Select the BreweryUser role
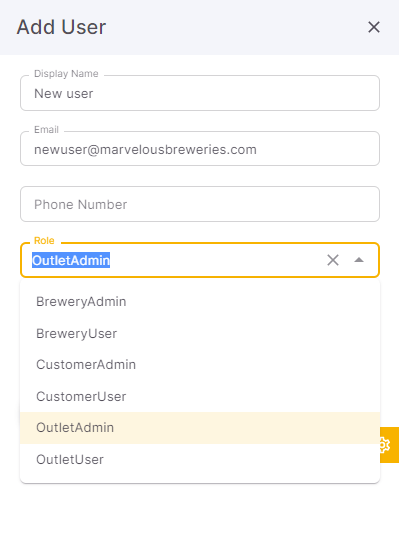 (x=200, y=333)
